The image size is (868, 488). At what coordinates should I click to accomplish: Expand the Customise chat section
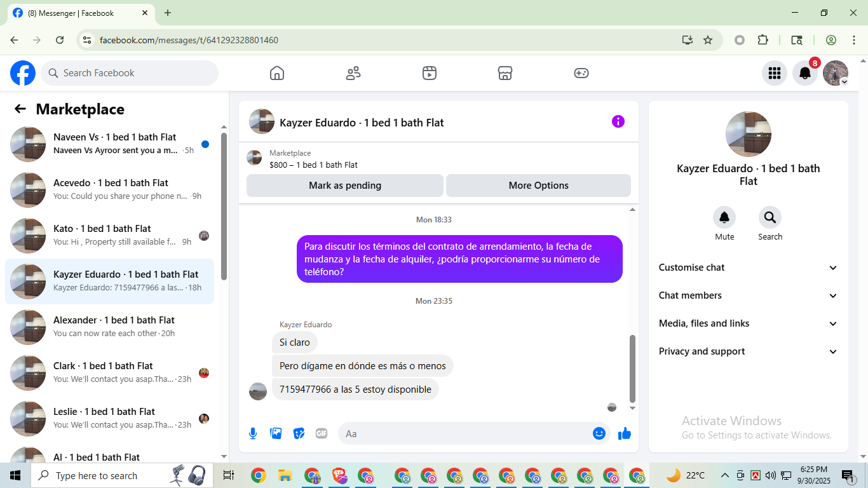pyautogui.click(x=749, y=268)
